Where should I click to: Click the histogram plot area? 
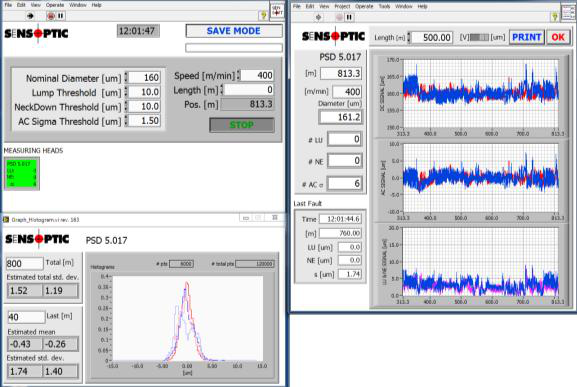[188, 319]
